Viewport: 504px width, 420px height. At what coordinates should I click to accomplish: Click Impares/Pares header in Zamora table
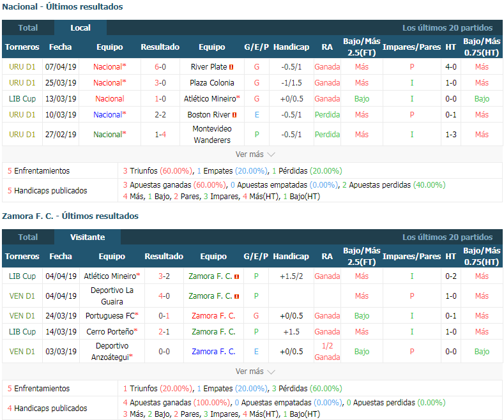click(412, 256)
